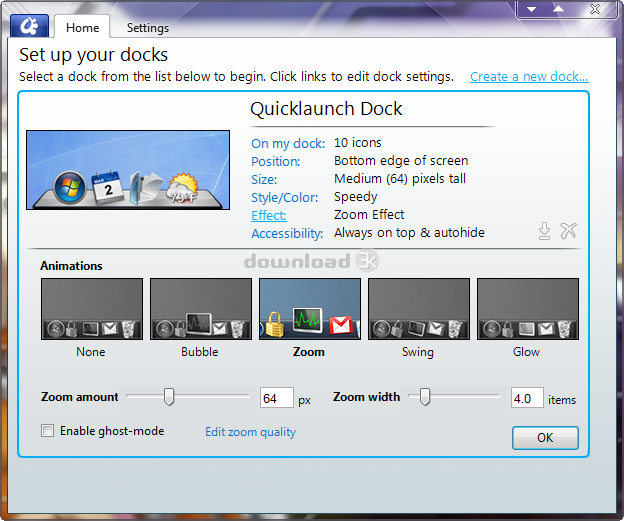Click the app logo icon beside Home tab
The height and width of the screenshot is (521, 624).
30,26
